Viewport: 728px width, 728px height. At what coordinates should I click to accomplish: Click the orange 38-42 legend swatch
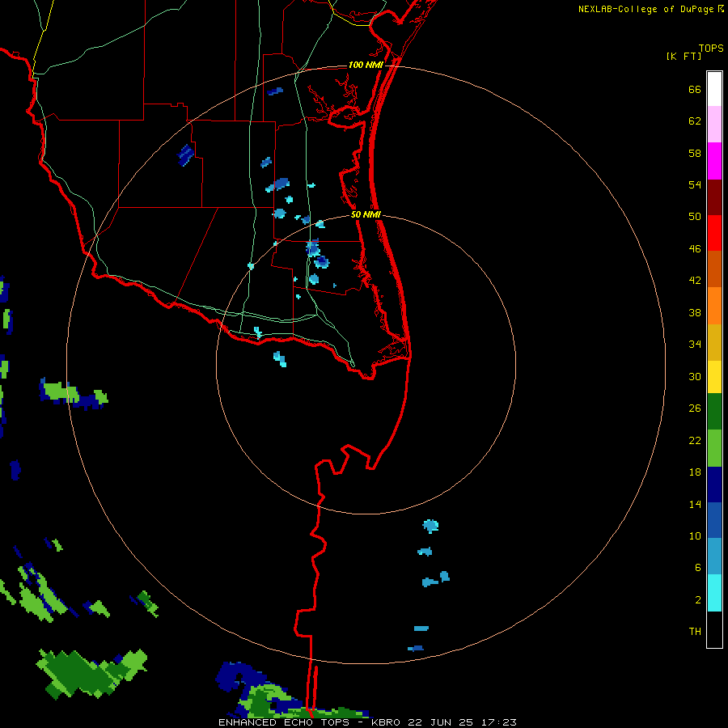click(x=714, y=306)
